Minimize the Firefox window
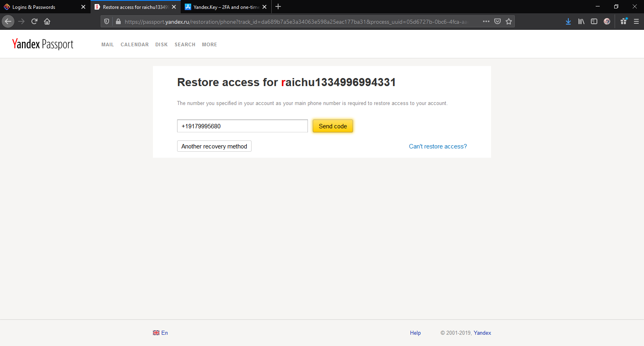Image resolution: width=644 pixels, height=346 pixels. click(598, 6)
